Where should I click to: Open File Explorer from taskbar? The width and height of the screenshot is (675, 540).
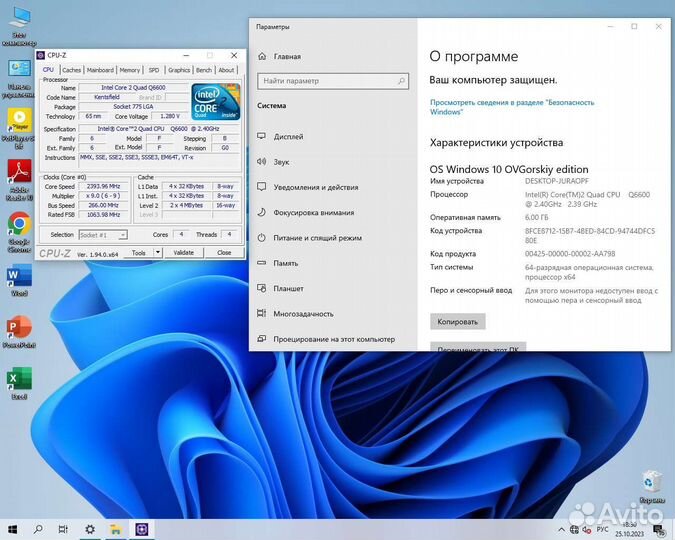[x=115, y=529]
